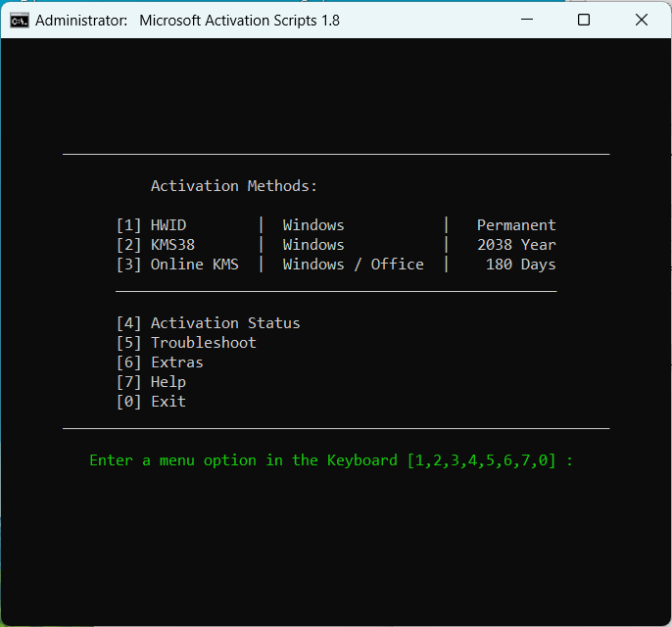Click the '[2] KMS38' menu line
The height and width of the screenshot is (627, 672).
tap(156, 245)
